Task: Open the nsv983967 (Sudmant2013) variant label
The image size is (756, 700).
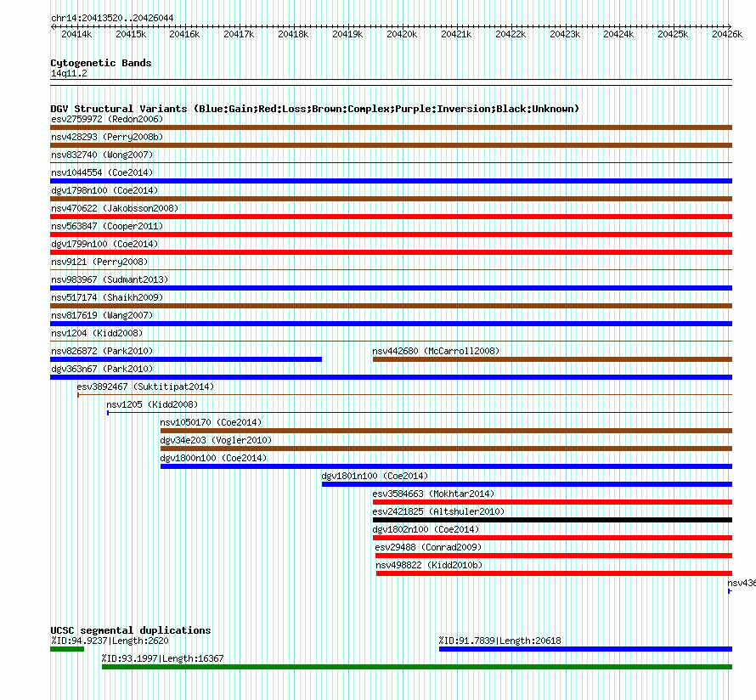Action: pos(110,279)
